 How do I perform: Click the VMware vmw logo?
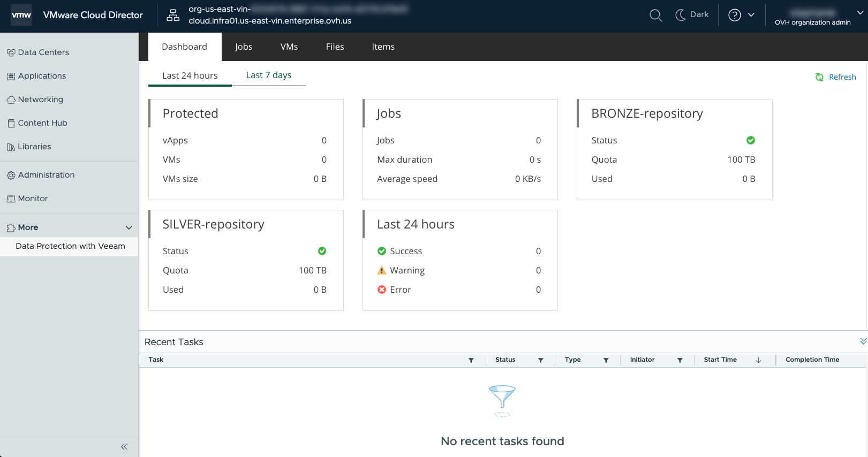[21, 15]
